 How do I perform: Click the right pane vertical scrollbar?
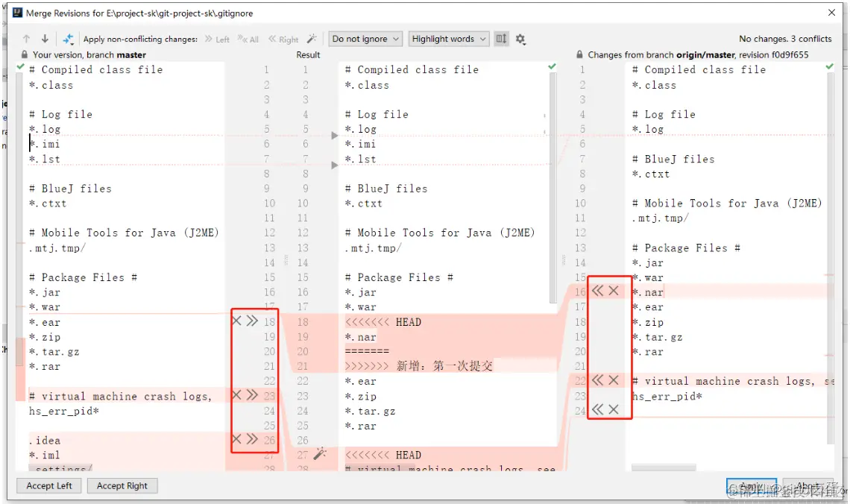point(831,257)
